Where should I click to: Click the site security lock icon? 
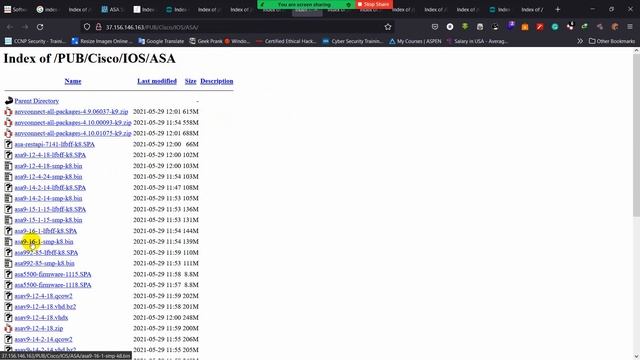point(98,27)
